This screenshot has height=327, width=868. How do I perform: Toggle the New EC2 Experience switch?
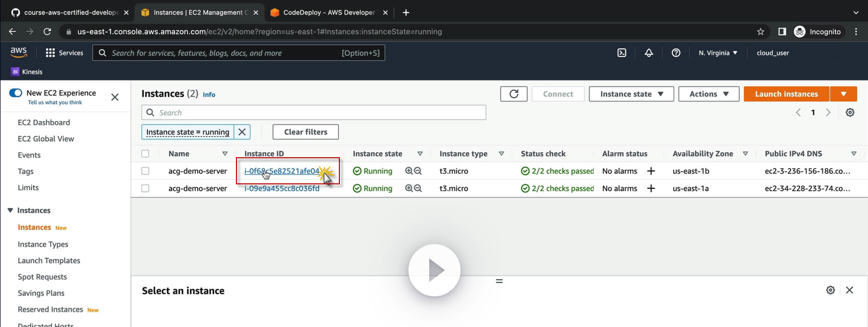coord(16,93)
